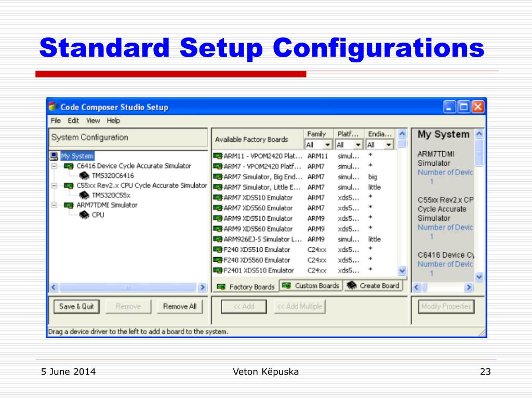Switch to the Factory Boards tab
Image resolution: width=532 pixels, height=399 pixels.
tap(246, 287)
